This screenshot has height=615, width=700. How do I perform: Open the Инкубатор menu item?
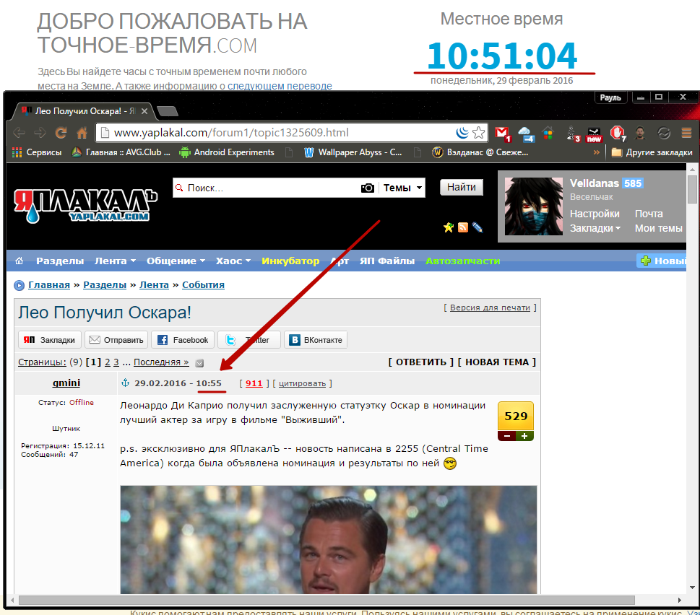[x=290, y=261]
